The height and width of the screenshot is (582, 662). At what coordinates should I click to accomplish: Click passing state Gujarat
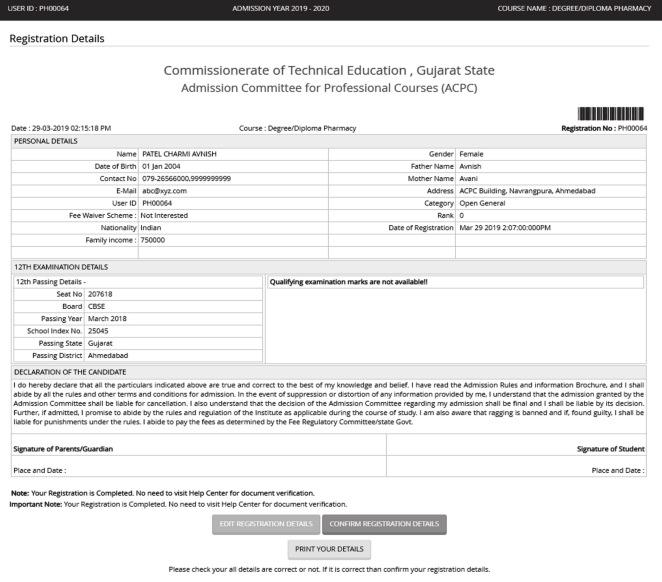(100, 343)
